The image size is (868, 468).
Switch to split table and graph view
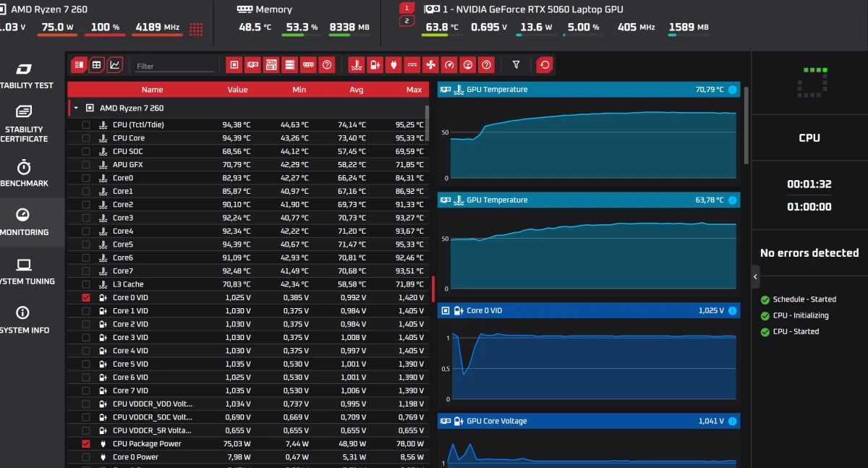[x=79, y=65]
